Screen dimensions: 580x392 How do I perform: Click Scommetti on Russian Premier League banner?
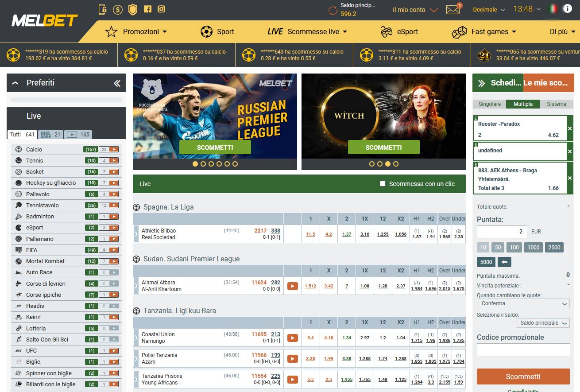pyautogui.click(x=215, y=147)
